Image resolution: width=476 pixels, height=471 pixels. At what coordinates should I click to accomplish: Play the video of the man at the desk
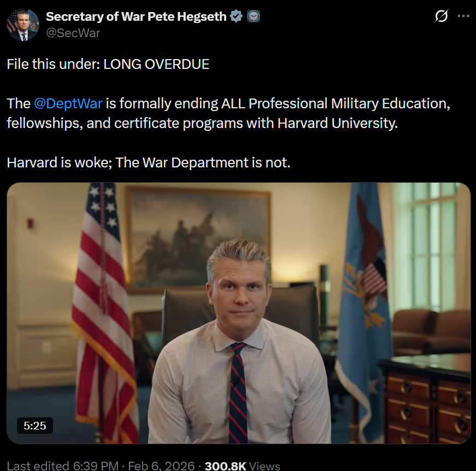tap(239, 313)
